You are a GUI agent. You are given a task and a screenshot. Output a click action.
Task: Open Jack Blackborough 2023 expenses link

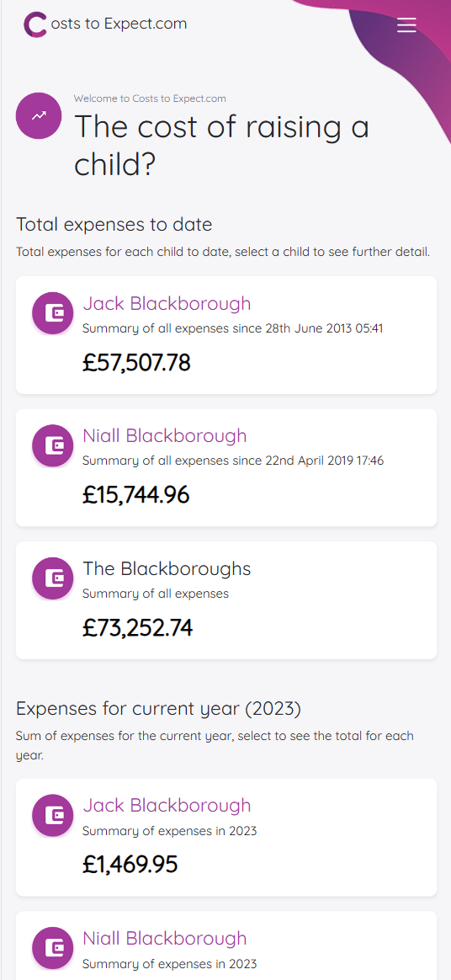167,805
